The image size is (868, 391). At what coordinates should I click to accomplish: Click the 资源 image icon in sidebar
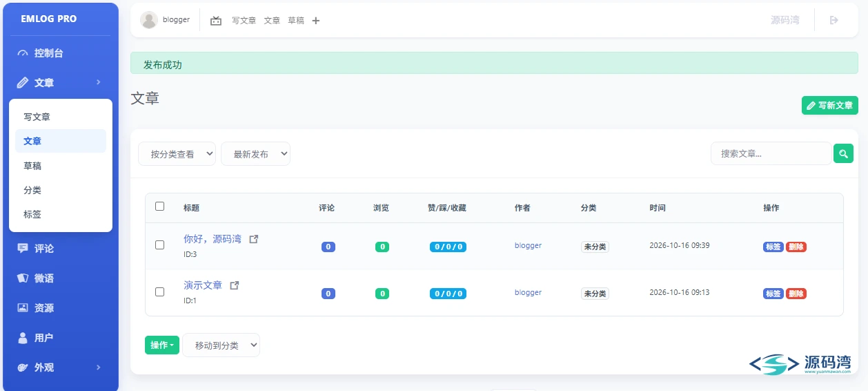point(23,308)
